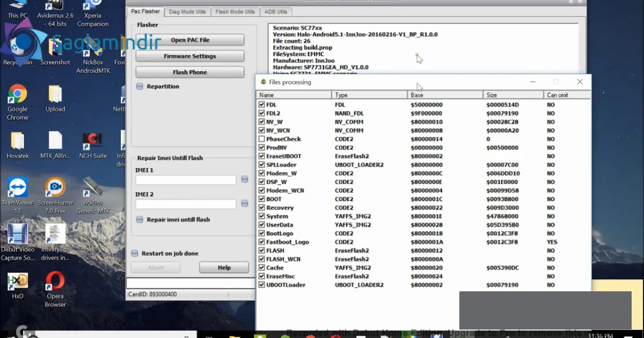
Task: Launch Opera Browser shortcut
Action: click(x=55, y=289)
